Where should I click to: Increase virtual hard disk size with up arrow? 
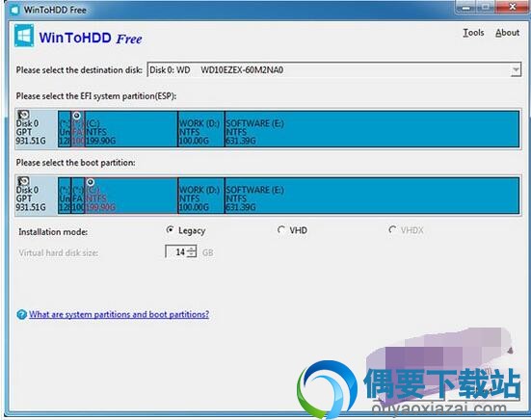[x=192, y=249]
